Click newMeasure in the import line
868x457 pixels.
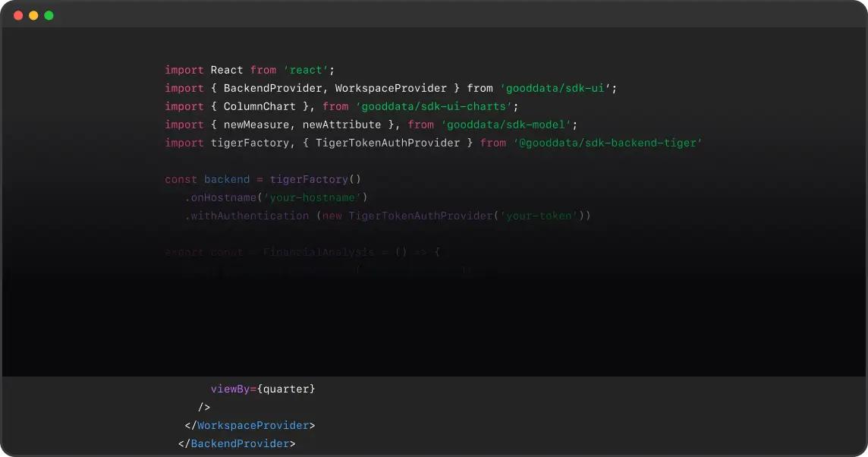[x=256, y=124]
